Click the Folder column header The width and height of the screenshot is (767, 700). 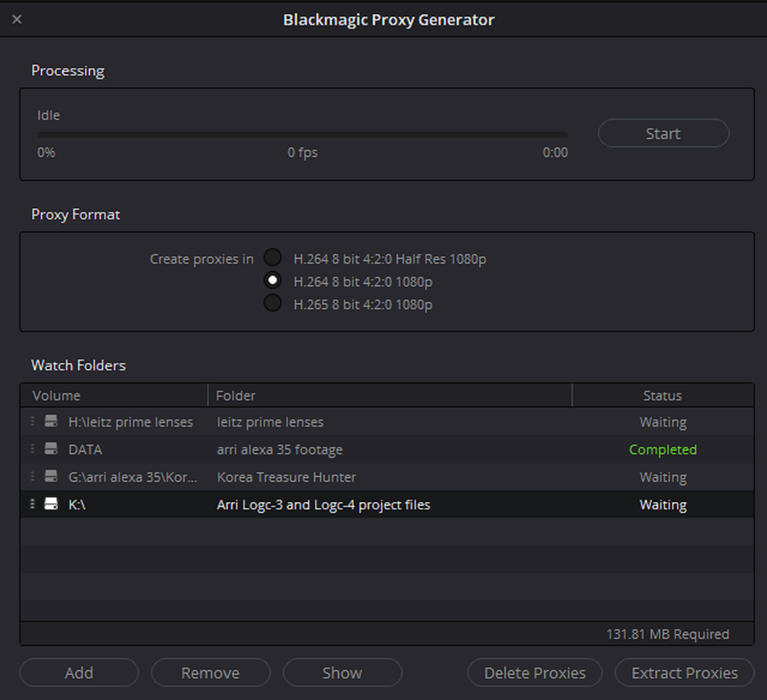(389, 395)
